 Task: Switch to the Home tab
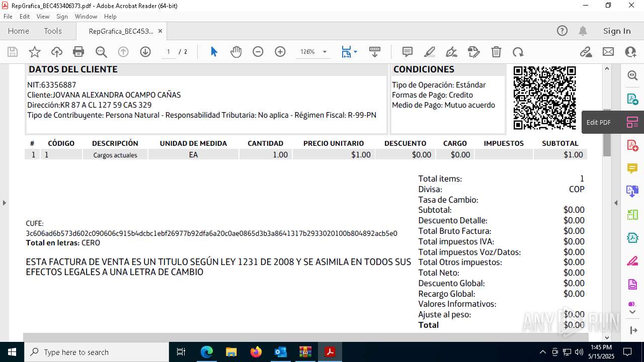pos(19,31)
